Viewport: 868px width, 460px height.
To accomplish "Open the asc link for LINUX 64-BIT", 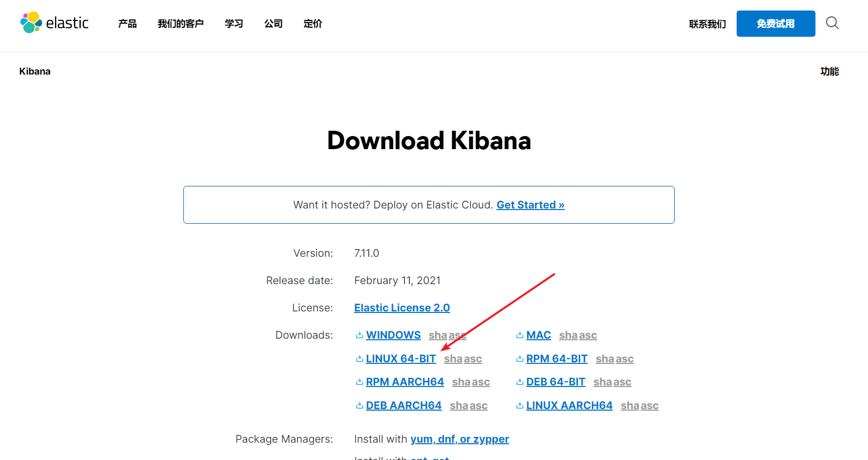I will tap(473, 359).
